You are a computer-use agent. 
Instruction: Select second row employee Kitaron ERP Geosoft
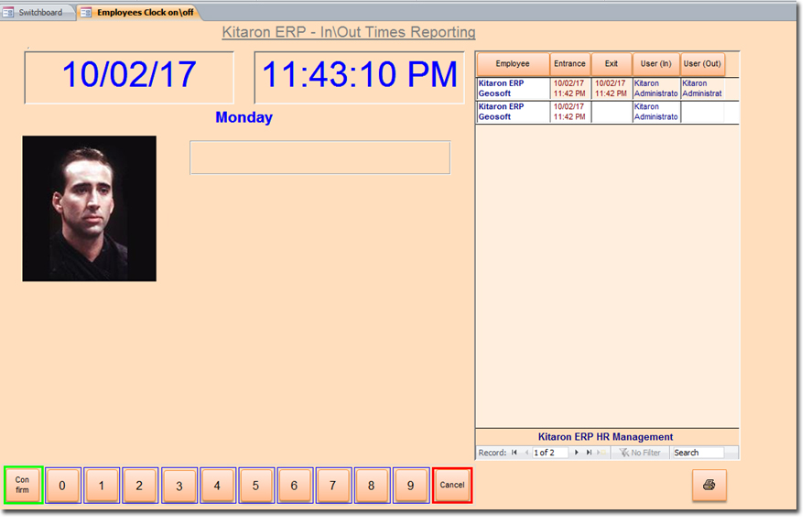513,112
